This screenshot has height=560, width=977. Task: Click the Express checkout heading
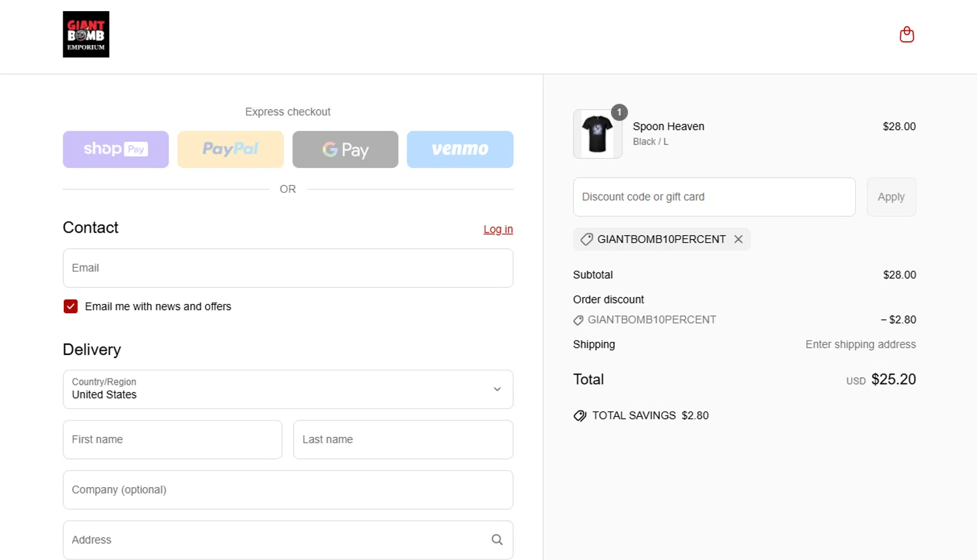[288, 112]
